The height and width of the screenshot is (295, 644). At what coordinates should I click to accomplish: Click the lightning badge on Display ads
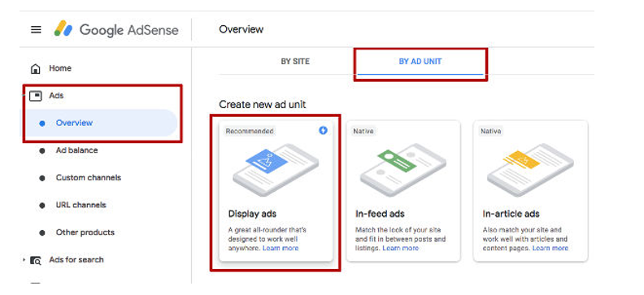pos(324,131)
